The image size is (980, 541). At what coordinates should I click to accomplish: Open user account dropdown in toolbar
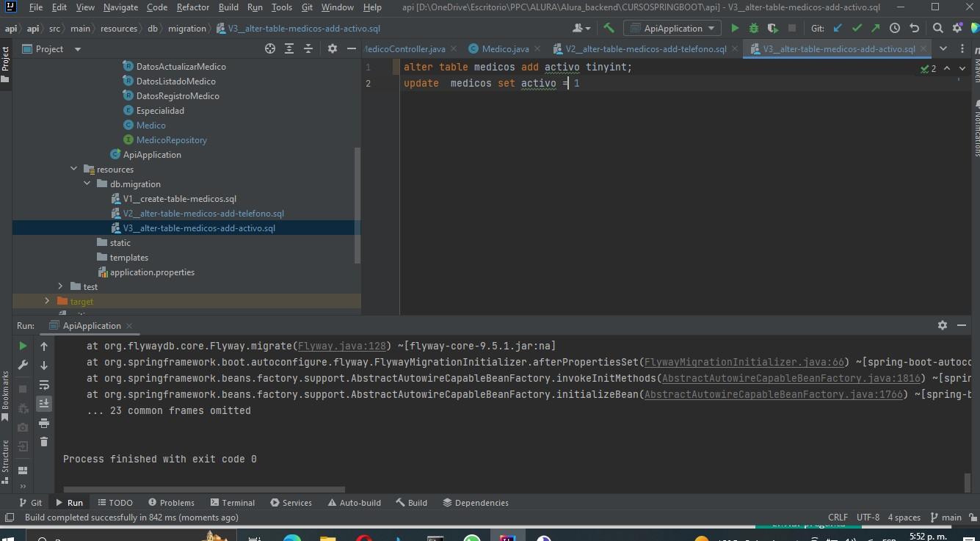(581, 28)
